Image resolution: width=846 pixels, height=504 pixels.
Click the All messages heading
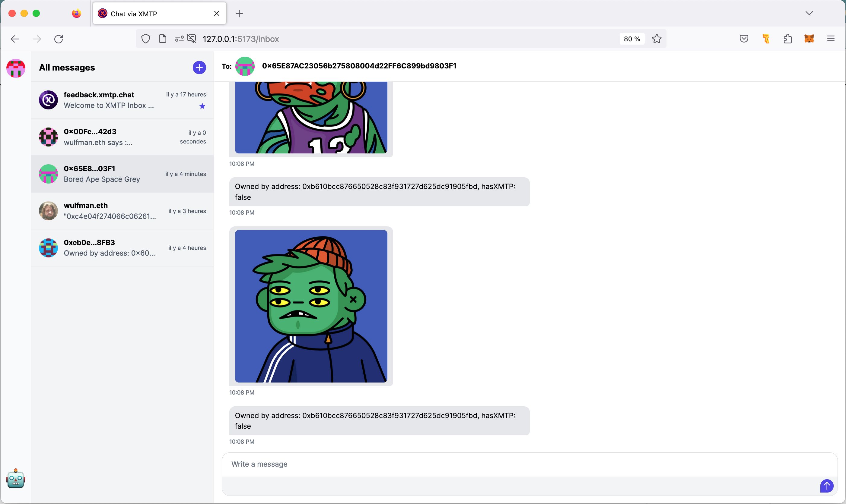click(x=67, y=68)
